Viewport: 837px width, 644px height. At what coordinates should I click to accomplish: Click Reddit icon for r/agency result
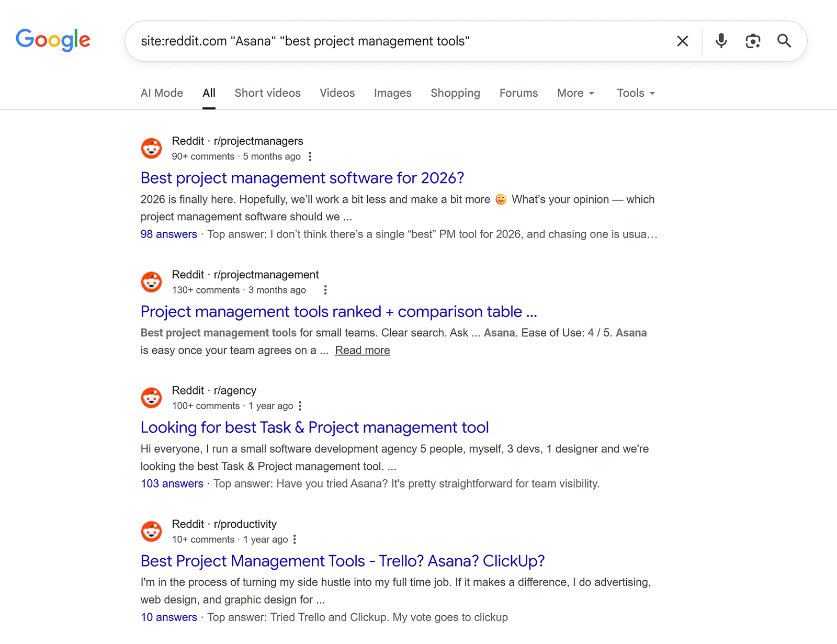pos(152,398)
